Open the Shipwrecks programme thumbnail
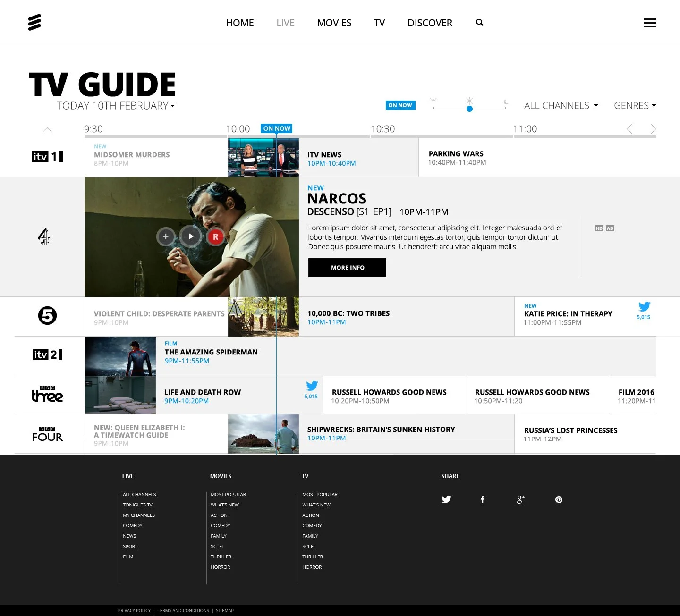680x616 pixels. [263, 434]
